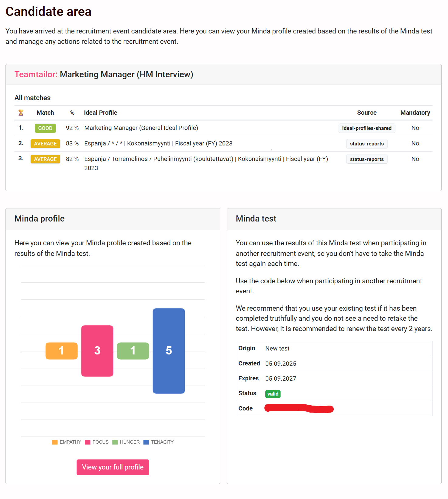This screenshot has height=499, width=448.
Task: Click the redacted Code value
Action: [299, 409]
